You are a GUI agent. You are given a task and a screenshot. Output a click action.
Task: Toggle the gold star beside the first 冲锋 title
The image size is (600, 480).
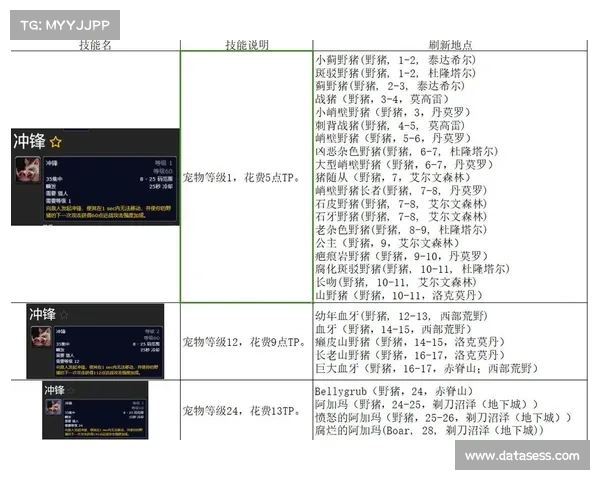55,142
